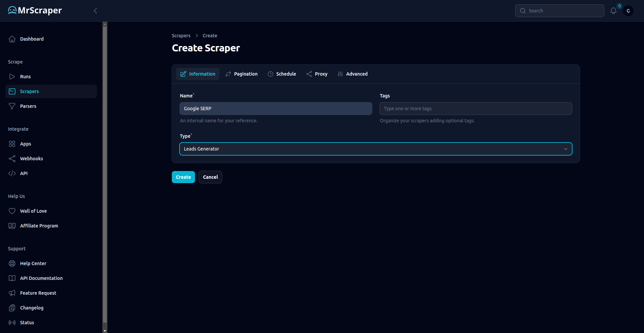644x333 pixels.
Task: Open Runs in sidebar
Action: pyautogui.click(x=51, y=77)
